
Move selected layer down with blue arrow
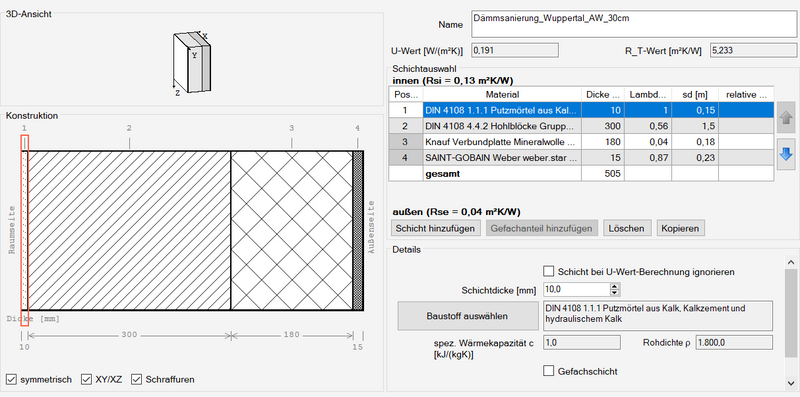click(x=786, y=154)
